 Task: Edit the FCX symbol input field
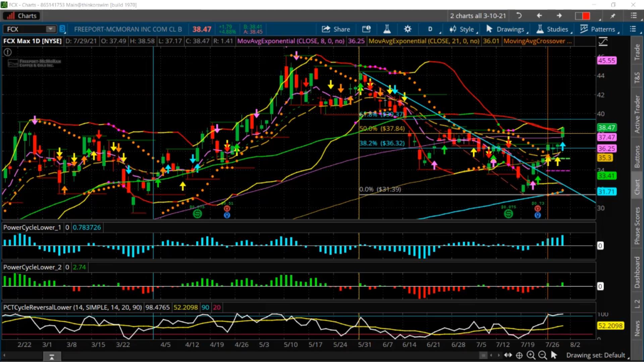pyautogui.click(x=25, y=29)
